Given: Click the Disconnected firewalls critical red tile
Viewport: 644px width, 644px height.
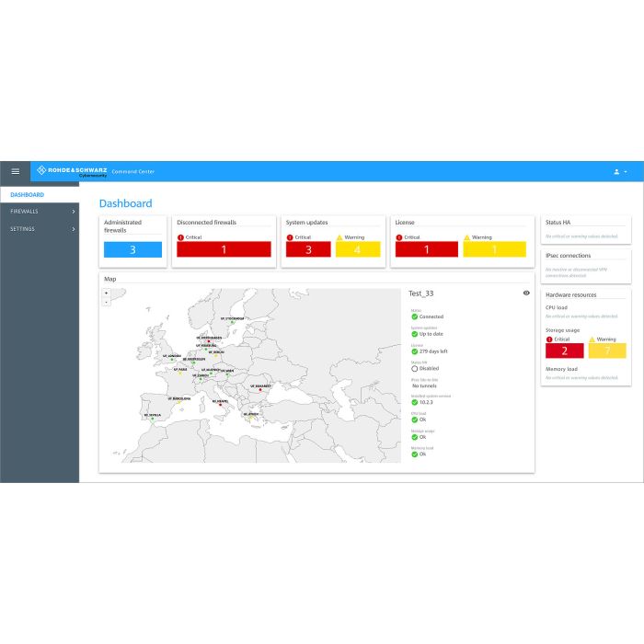Looking at the screenshot, I should tap(224, 249).
